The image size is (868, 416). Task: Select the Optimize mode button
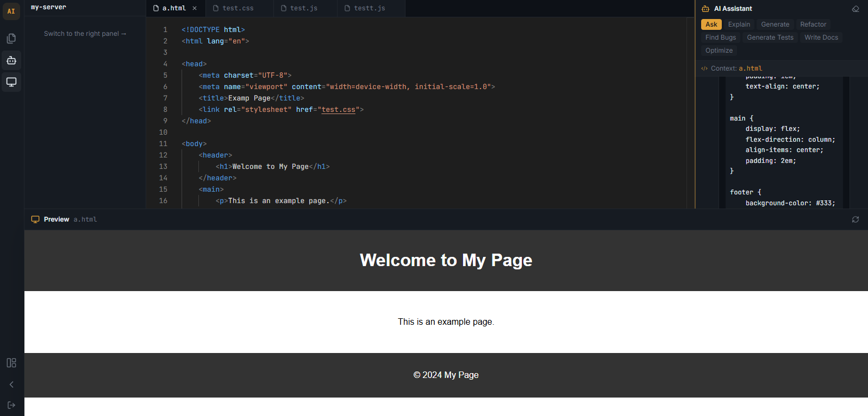click(x=719, y=51)
